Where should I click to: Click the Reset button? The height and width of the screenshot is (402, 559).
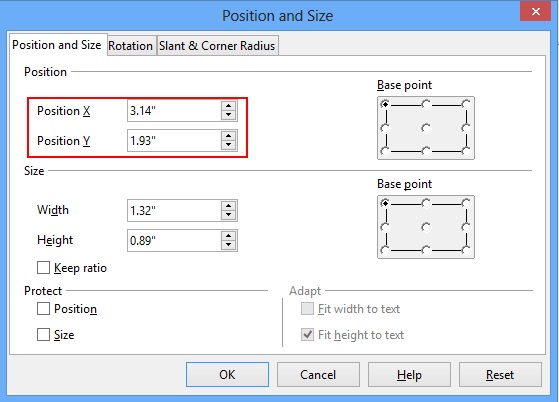tap(500, 375)
